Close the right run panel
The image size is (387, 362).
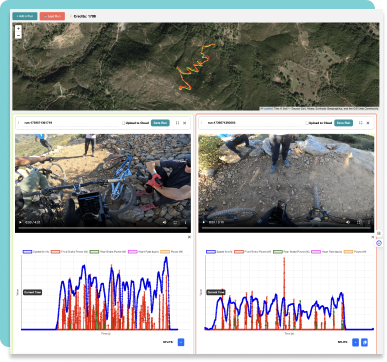tap(368, 123)
